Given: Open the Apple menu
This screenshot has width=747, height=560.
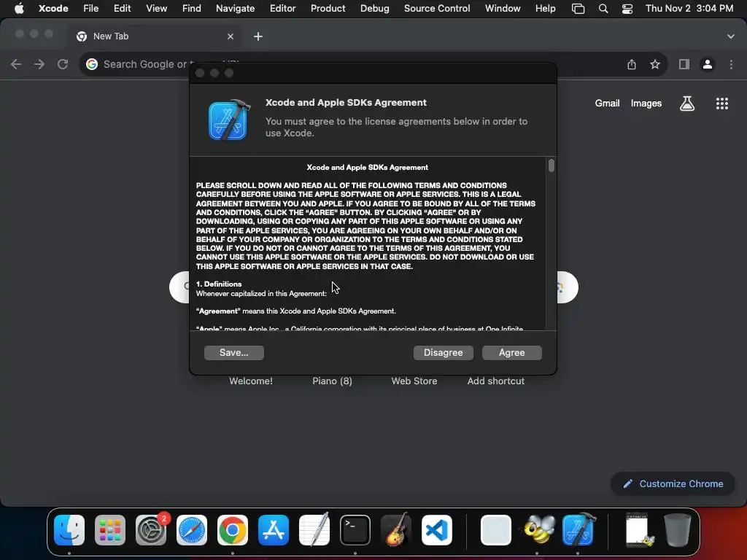Looking at the screenshot, I should [x=19, y=8].
